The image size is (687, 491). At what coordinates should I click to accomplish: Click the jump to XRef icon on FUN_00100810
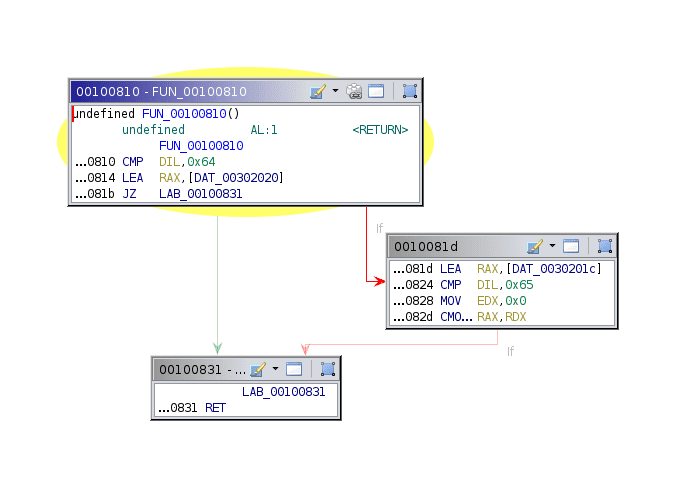pyautogui.click(x=355, y=91)
